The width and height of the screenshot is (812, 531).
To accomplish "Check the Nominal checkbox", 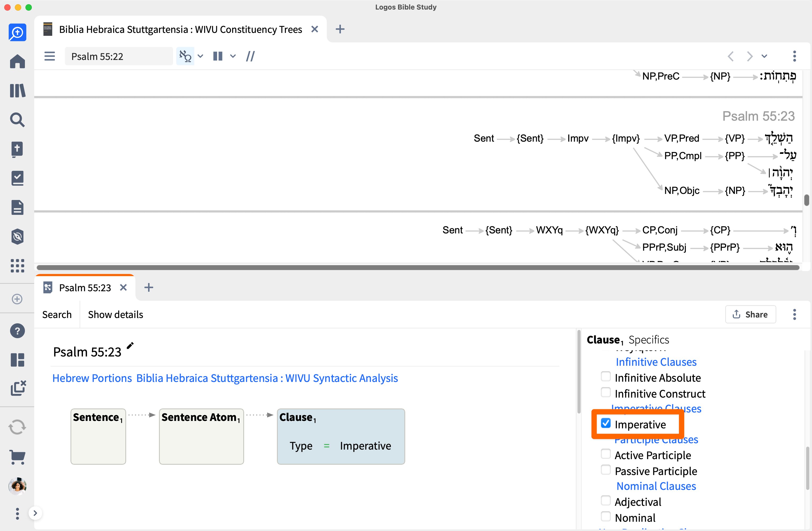I will coord(605,516).
